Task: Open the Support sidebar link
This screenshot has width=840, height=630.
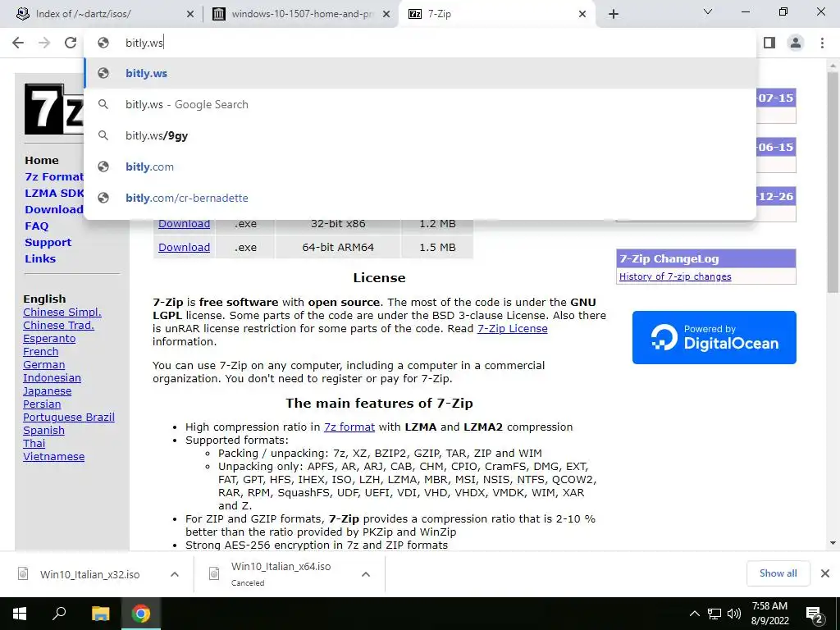Action: [48, 242]
